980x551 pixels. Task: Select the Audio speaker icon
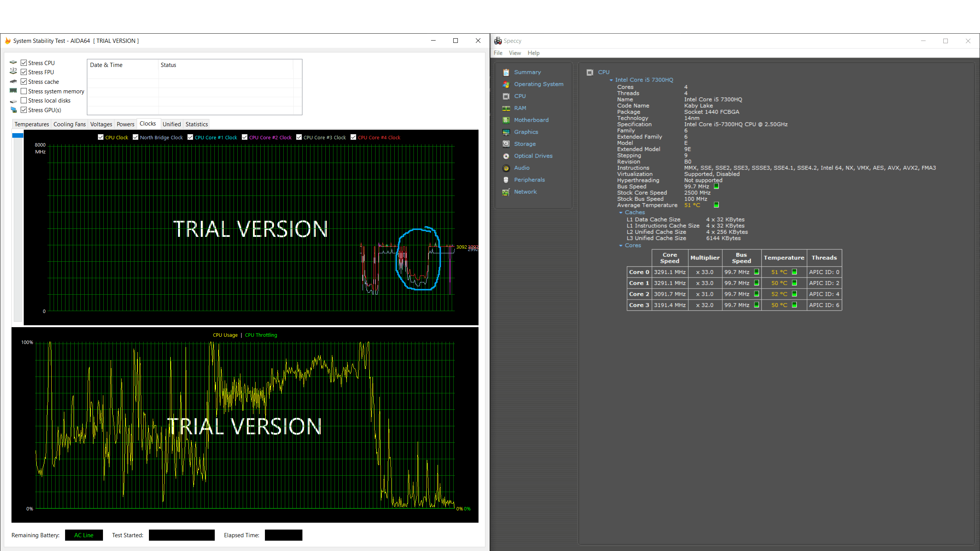pyautogui.click(x=506, y=168)
